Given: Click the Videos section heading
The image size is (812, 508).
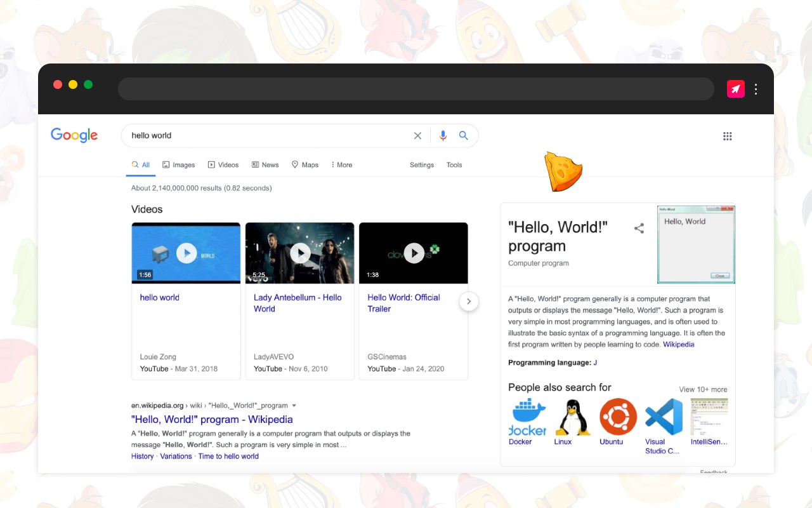Looking at the screenshot, I should coord(147,209).
